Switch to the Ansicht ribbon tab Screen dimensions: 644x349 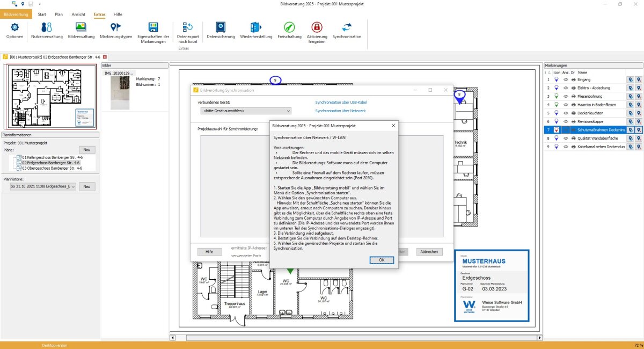78,14
